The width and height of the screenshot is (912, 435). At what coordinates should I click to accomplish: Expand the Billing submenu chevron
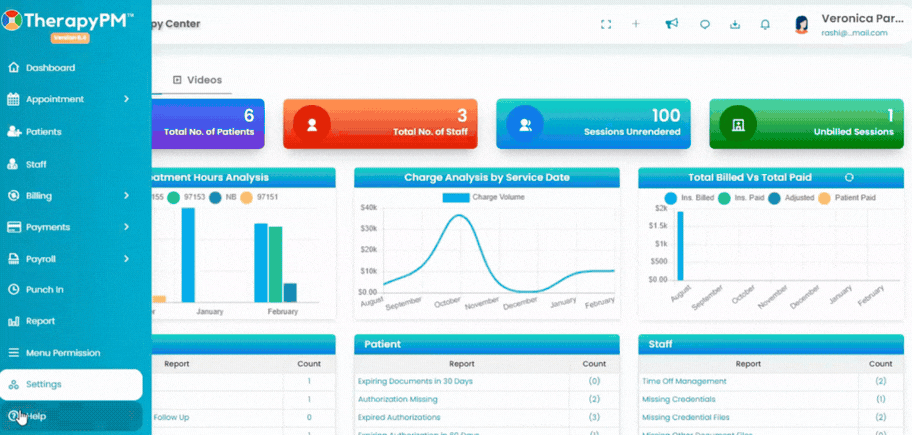pos(126,196)
